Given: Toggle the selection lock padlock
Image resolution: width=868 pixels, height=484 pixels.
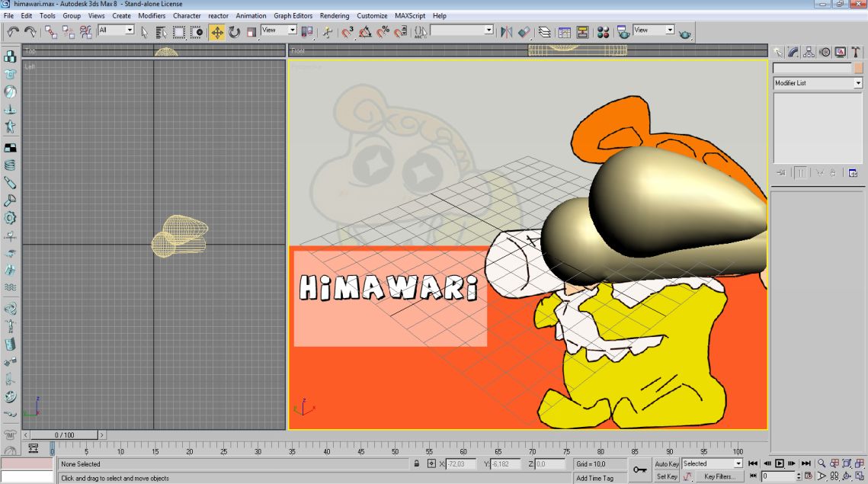Looking at the screenshot, I should coord(416,463).
